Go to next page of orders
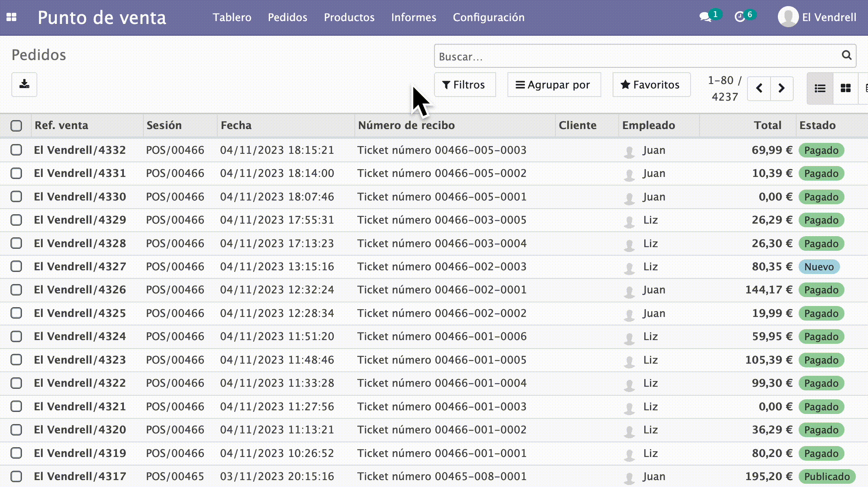Viewport: 868px width, 487px height. click(782, 88)
